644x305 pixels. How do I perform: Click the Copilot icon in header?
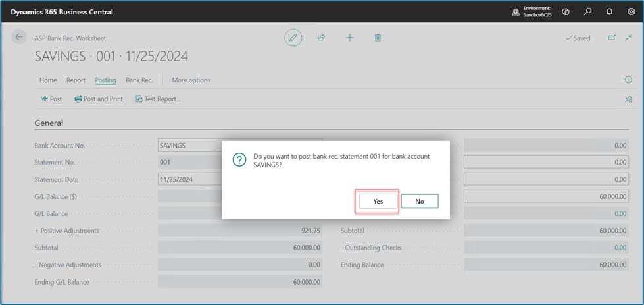click(x=566, y=12)
